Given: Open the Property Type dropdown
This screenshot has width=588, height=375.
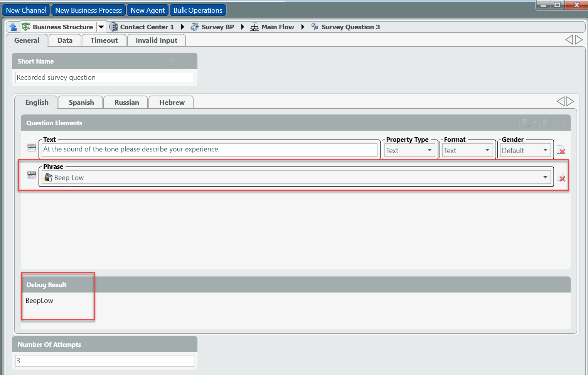Looking at the screenshot, I should point(429,150).
